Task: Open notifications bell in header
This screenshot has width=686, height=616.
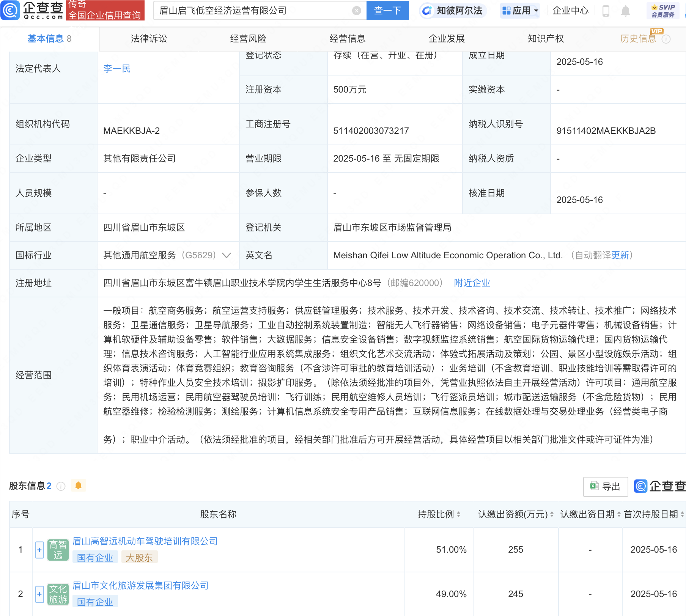Action: coord(626,11)
